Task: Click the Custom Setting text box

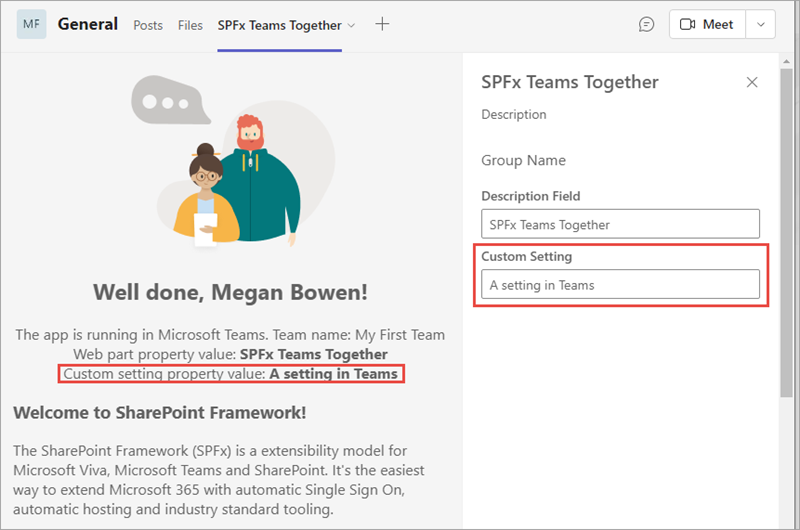Action: pyautogui.click(x=620, y=284)
